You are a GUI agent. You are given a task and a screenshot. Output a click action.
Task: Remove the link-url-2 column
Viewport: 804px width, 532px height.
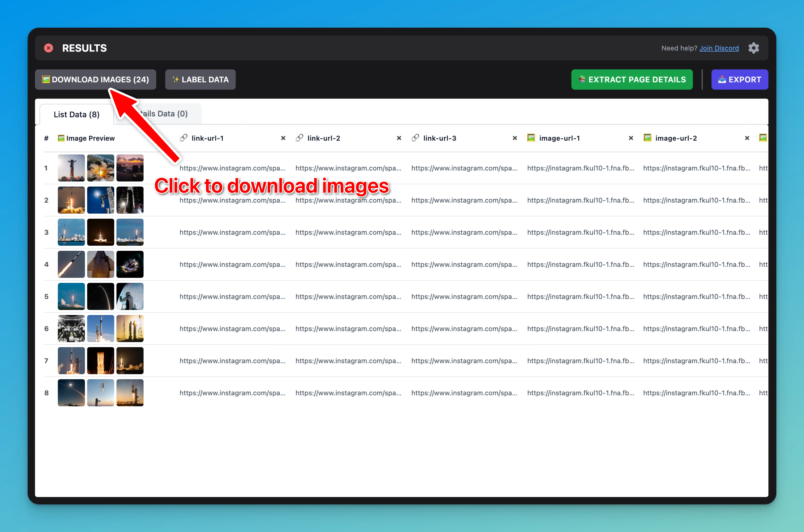[x=399, y=138]
